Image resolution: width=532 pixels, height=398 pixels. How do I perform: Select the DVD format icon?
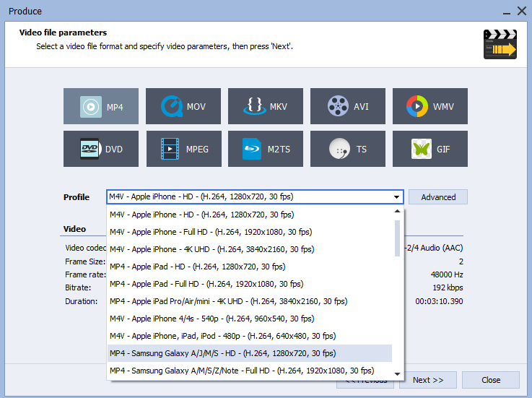(x=90, y=149)
